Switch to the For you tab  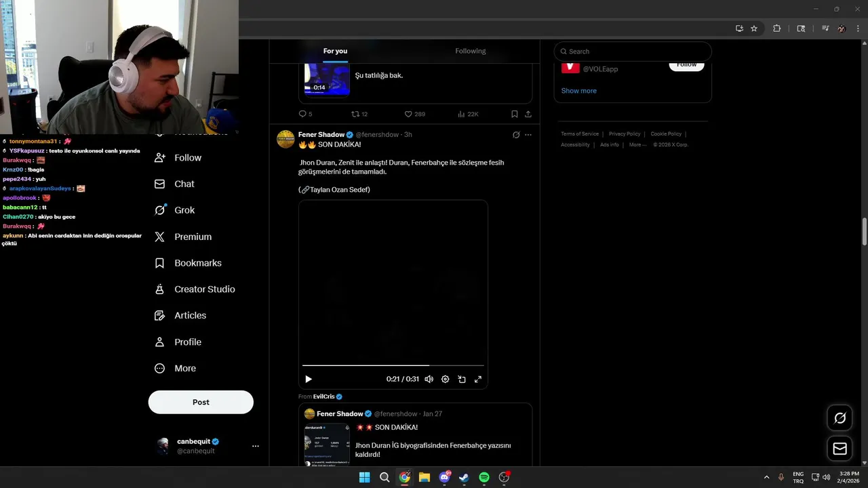[x=335, y=51]
